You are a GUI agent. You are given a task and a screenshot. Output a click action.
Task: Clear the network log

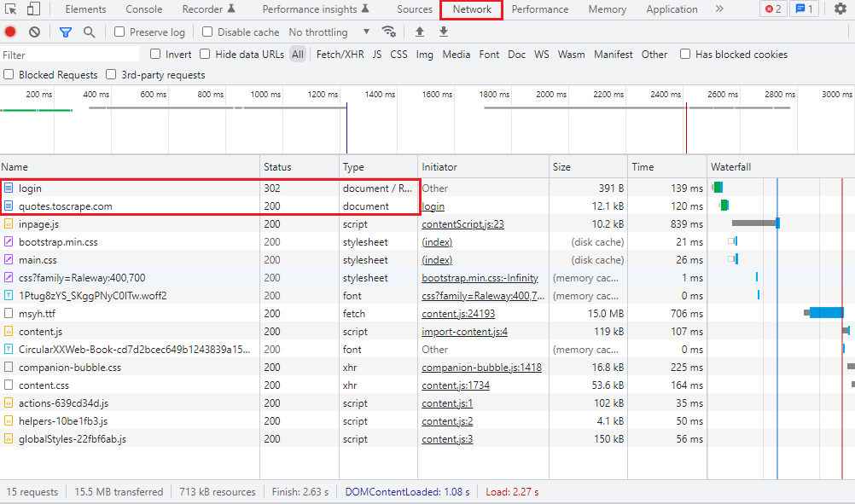(x=34, y=32)
